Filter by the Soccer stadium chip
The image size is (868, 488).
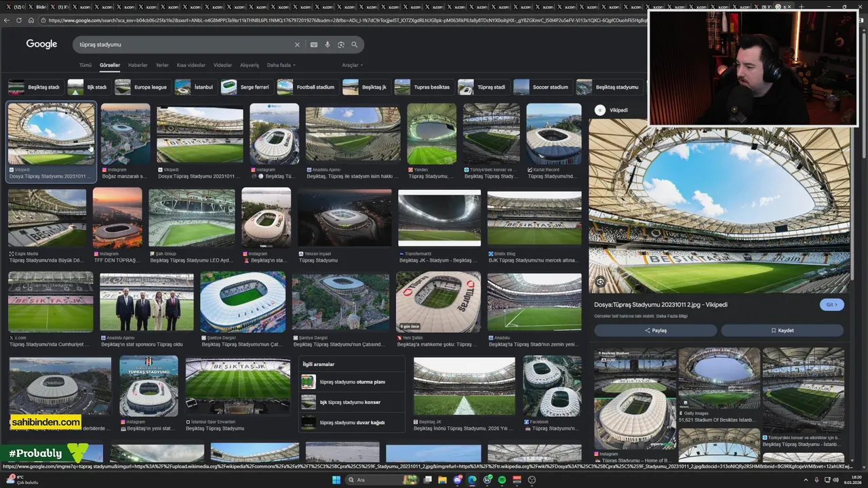(542, 87)
